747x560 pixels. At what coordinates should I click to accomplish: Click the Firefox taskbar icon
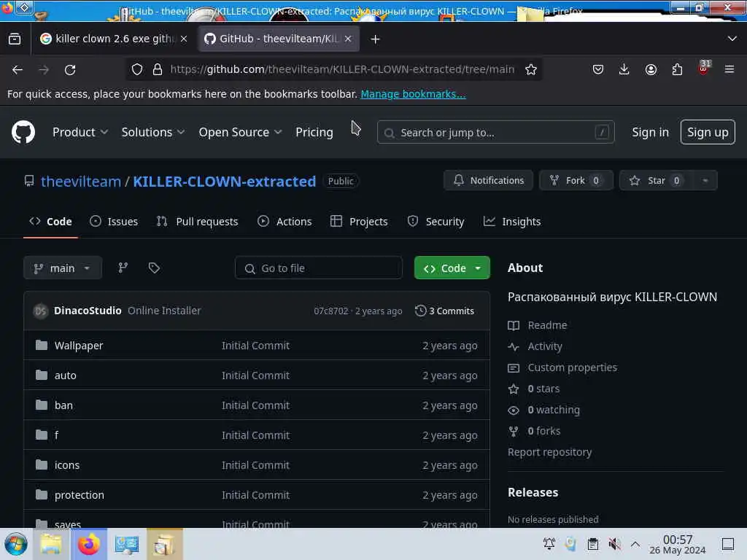click(89, 544)
